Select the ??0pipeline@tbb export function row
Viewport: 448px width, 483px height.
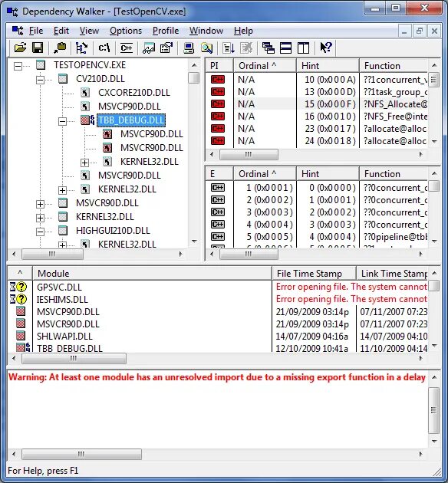tap(316, 237)
